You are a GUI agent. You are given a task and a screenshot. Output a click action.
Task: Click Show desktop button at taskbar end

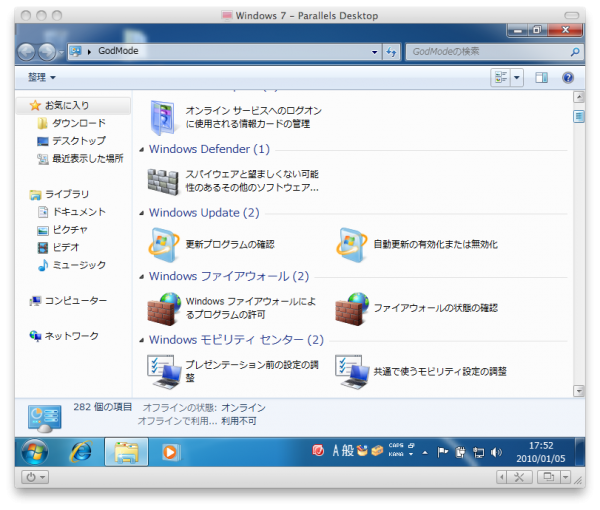pos(580,452)
